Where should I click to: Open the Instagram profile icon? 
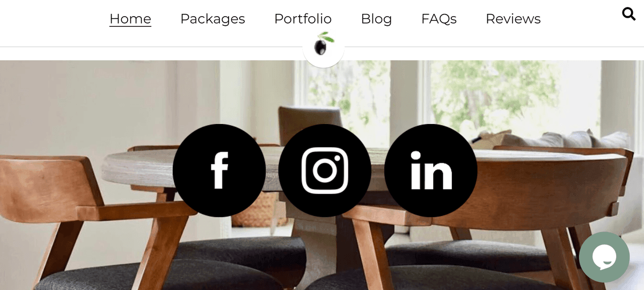pyautogui.click(x=325, y=170)
